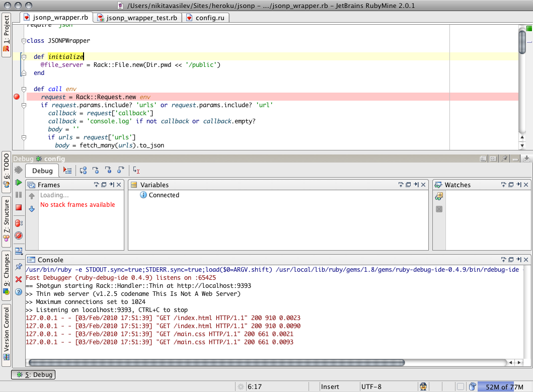
Task: Toggle pinned mode in the Debug window header
Action: coord(504,159)
